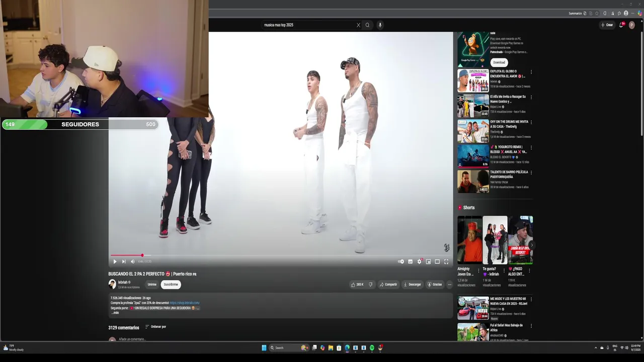The image size is (644, 362).
Task: Dislike the video thumbs-down icon
Action: pos(371,285)
